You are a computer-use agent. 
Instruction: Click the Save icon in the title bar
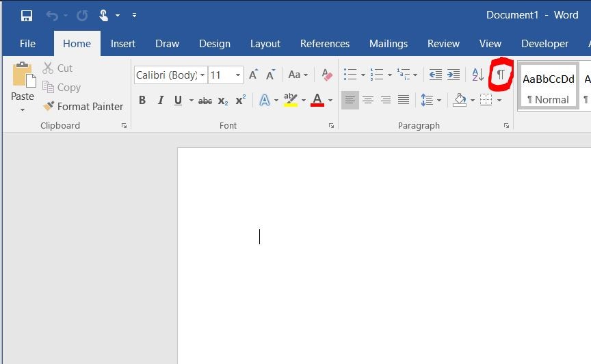[x=27, y=15]
